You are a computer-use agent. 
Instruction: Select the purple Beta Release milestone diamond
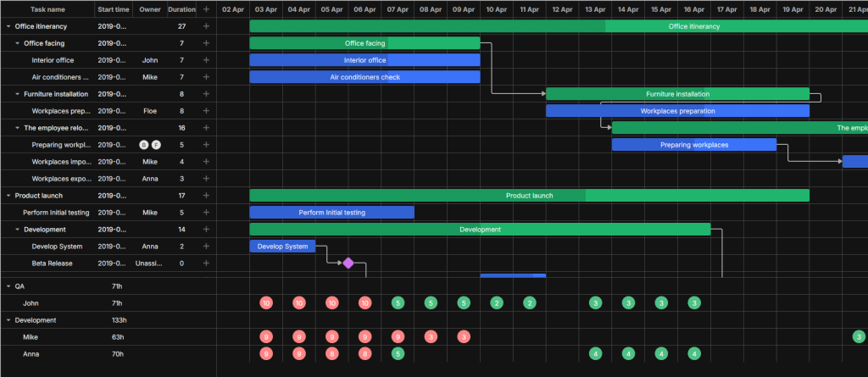coord(348,263)
